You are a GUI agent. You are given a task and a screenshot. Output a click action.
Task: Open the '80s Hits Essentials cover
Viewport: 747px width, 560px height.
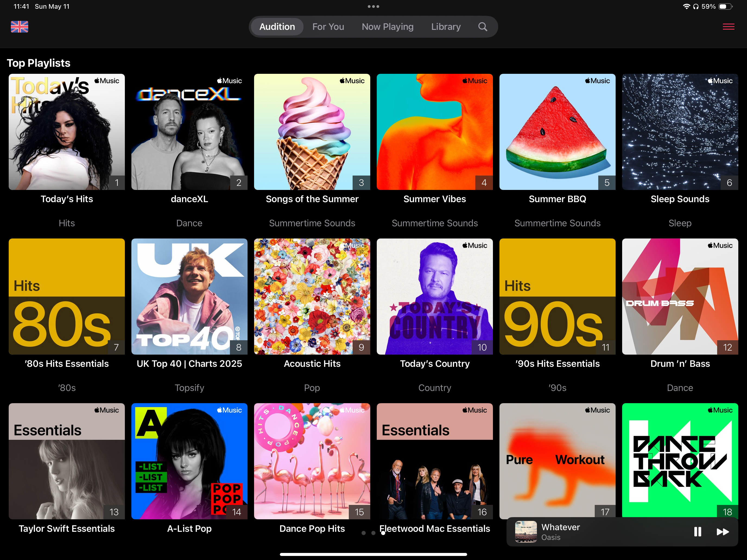coord(67,296)
